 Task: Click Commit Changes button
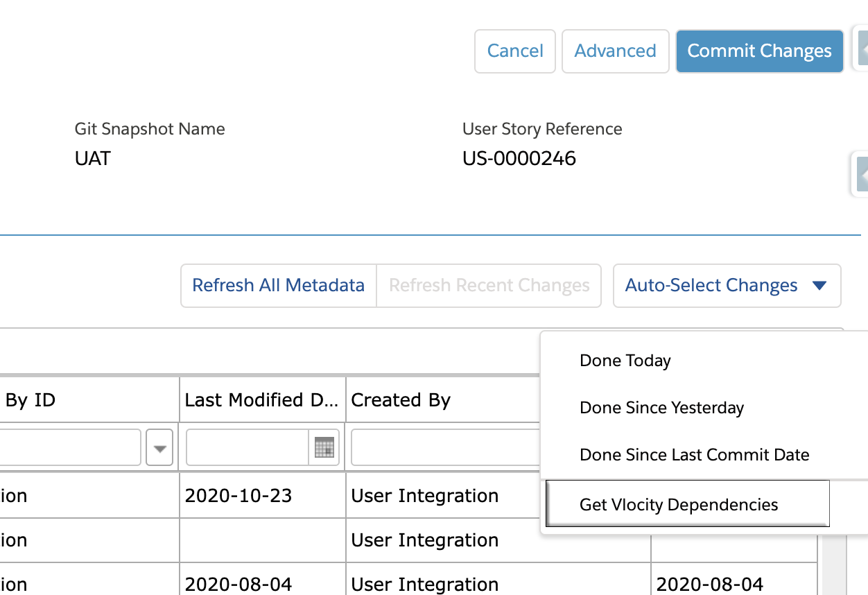click(x=759, y=51)
